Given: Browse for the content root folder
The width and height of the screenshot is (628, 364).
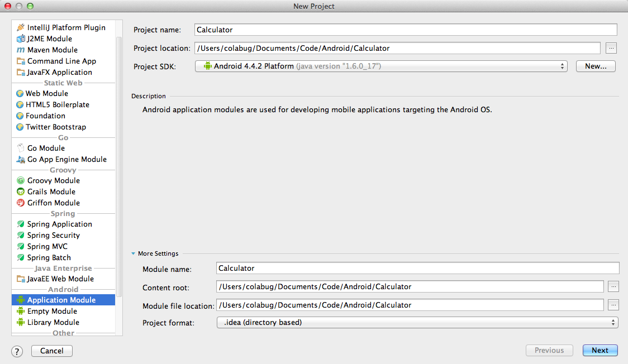Looking at the screenshot, I should (x=613, y=286).
